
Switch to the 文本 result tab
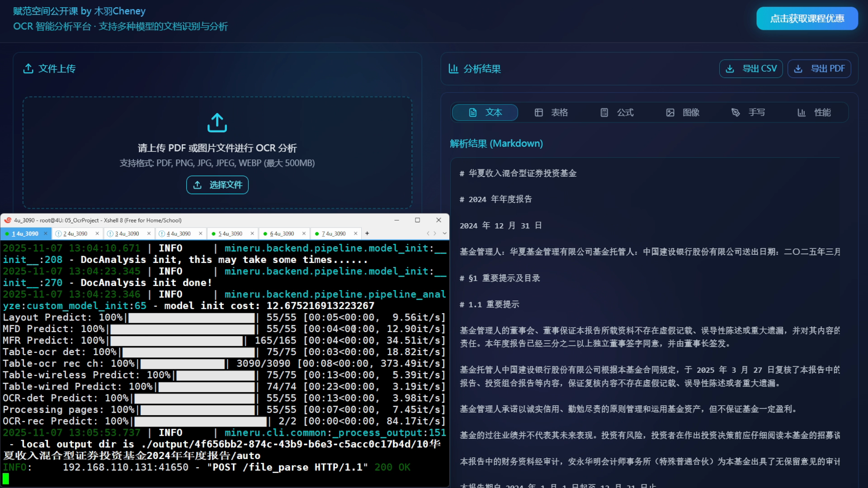485,113
